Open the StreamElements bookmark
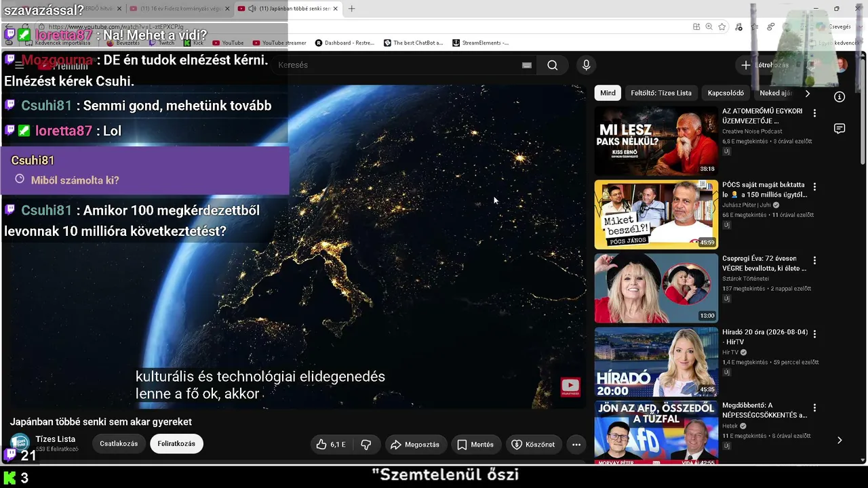Viewport: 868px width, 488px height. tap(480, 43)
